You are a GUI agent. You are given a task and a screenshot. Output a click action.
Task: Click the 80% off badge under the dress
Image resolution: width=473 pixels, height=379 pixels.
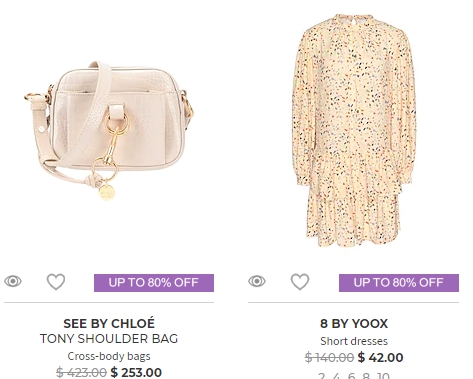pos(399,283)
